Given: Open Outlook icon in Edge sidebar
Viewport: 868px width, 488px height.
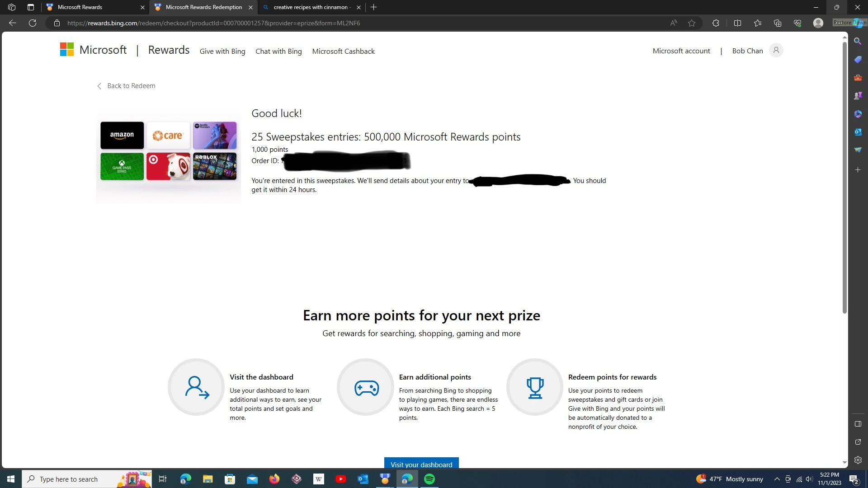Looking at the screenshot, I should [x=858, y=132].
